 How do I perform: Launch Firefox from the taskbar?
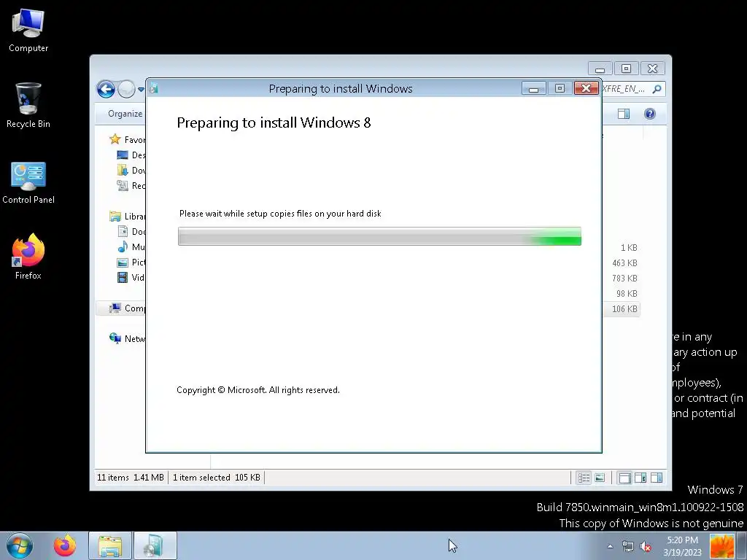tap(65, 545)
